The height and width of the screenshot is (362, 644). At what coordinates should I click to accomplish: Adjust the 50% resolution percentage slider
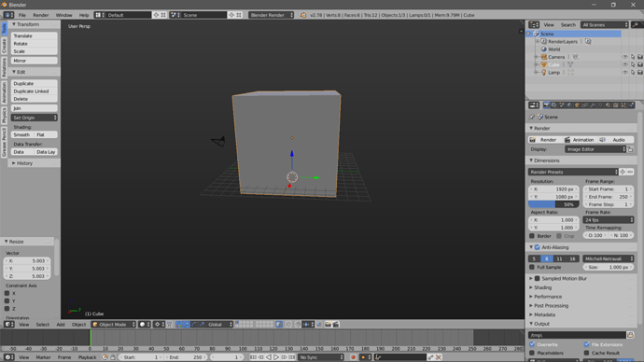553,204
